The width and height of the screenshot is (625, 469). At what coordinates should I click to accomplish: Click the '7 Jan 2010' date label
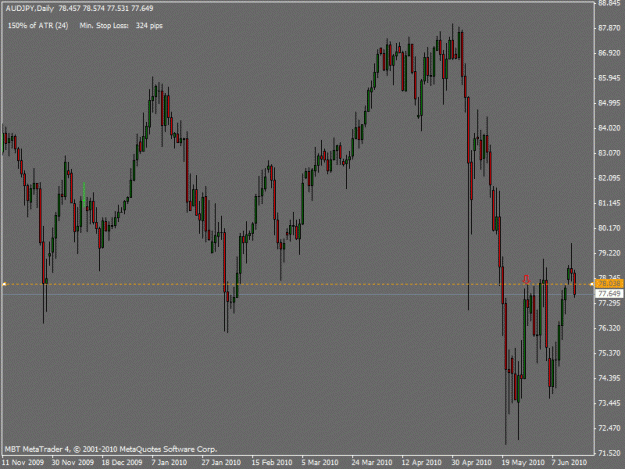tap(169, 463)
